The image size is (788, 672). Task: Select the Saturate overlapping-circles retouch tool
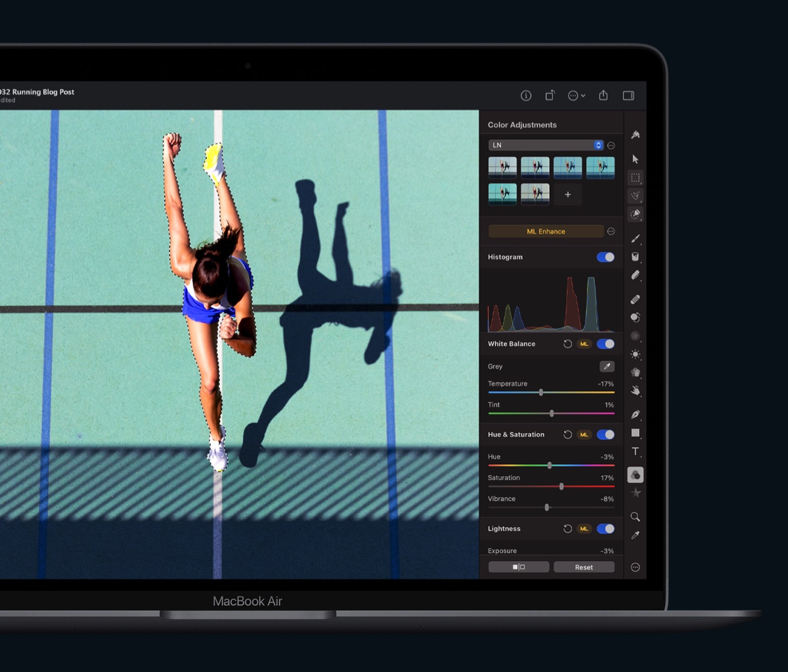tap(635, 372)
